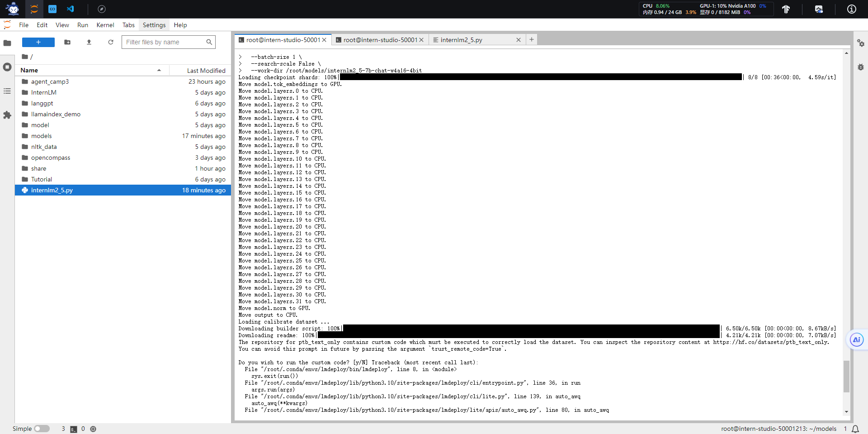Open the Extension Manager puzzle icon

tap(7, 115)
